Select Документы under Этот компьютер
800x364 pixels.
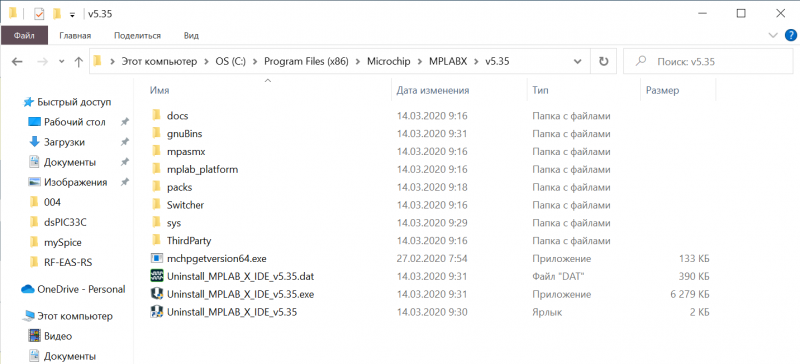69,356
